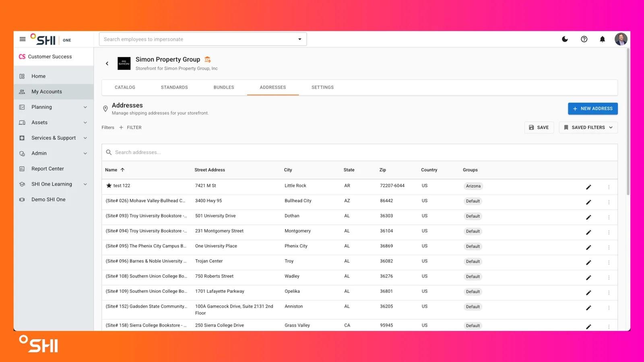Open more options for Site# 096 Barnes & Noble
Viewport: 644px width, 362px height.
(609, 263)
